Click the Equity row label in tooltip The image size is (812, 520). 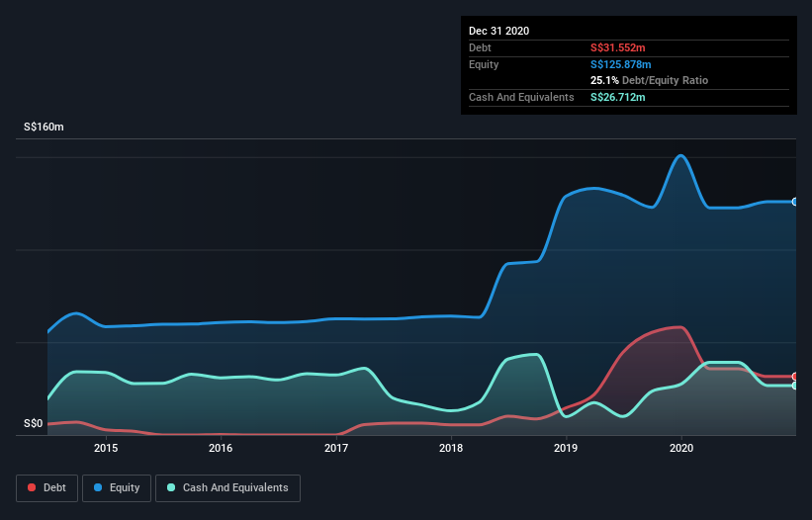pyautogui.click(x=484, y=64)
